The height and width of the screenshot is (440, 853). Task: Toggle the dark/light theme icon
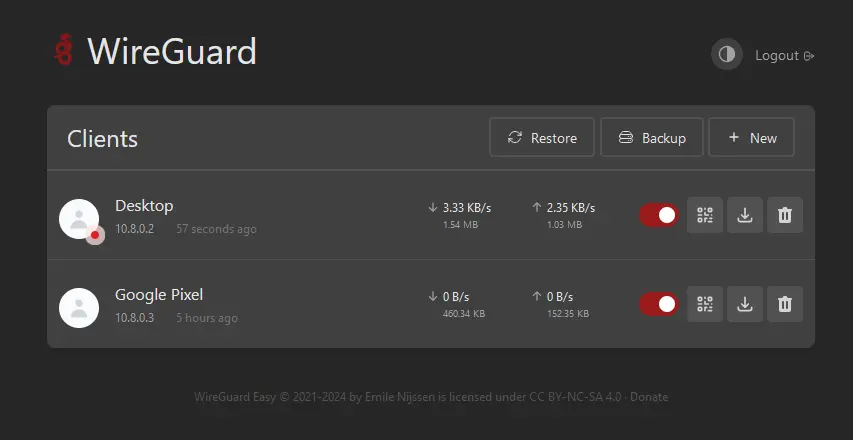[x=727, y=54]
